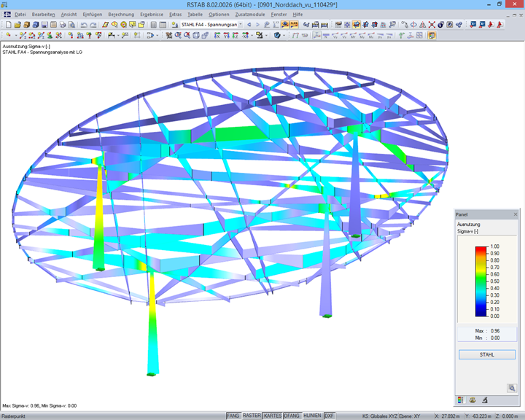Toggle KARTES in status bar

coord(273,416)
